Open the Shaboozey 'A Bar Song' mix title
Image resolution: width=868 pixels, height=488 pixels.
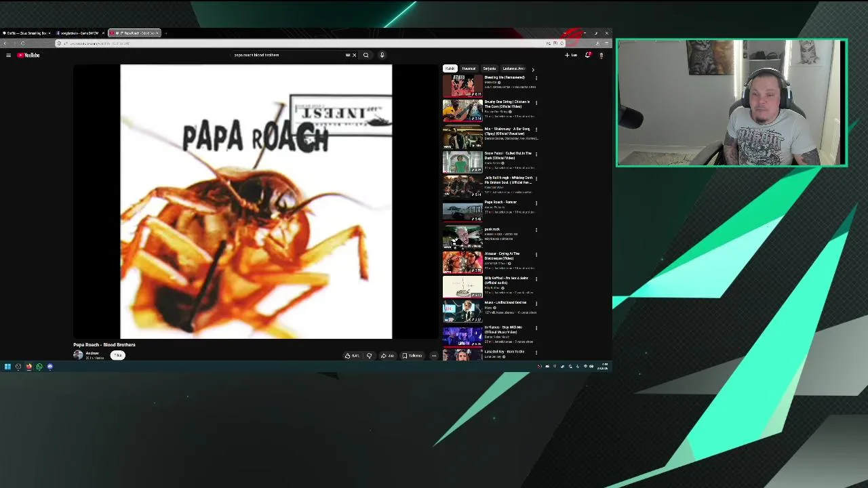(x=508, y=131)
